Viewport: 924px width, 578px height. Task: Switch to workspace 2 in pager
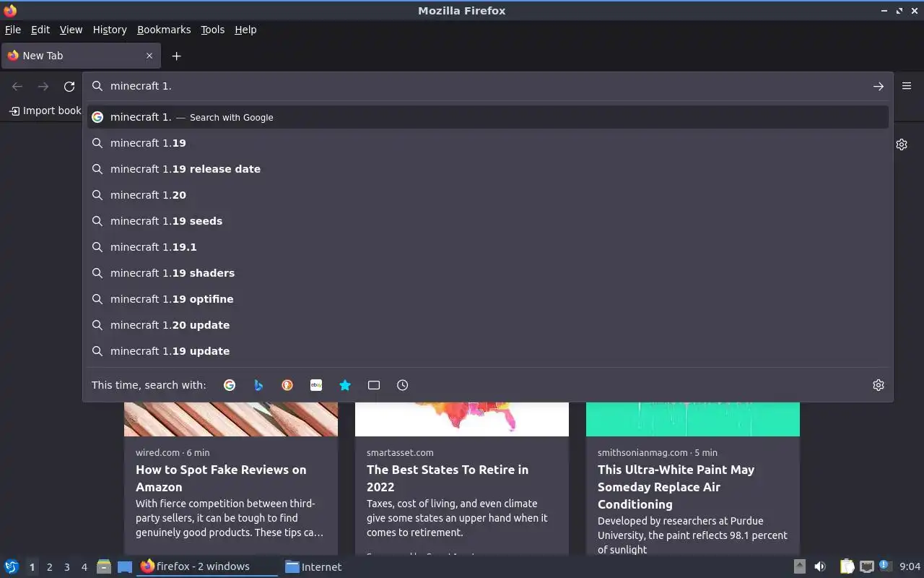49,567
